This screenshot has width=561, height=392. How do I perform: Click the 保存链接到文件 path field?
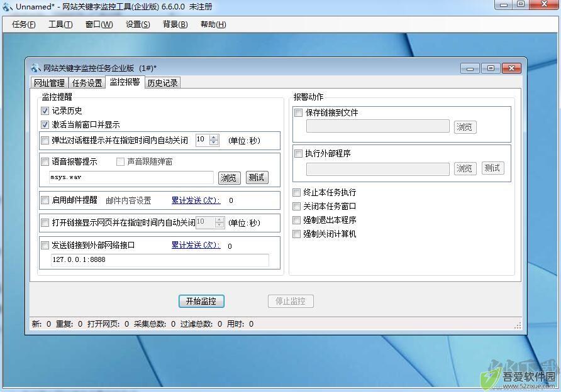point(378,126)
